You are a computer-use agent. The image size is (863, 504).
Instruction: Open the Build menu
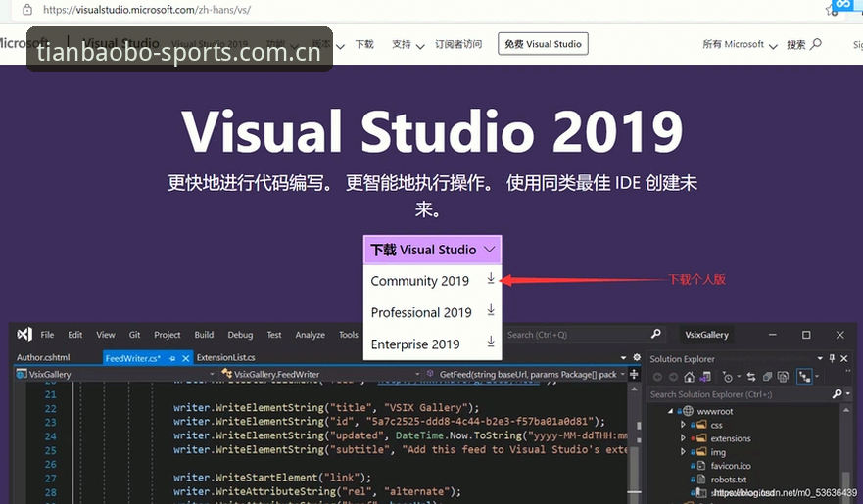pos(204,334)
